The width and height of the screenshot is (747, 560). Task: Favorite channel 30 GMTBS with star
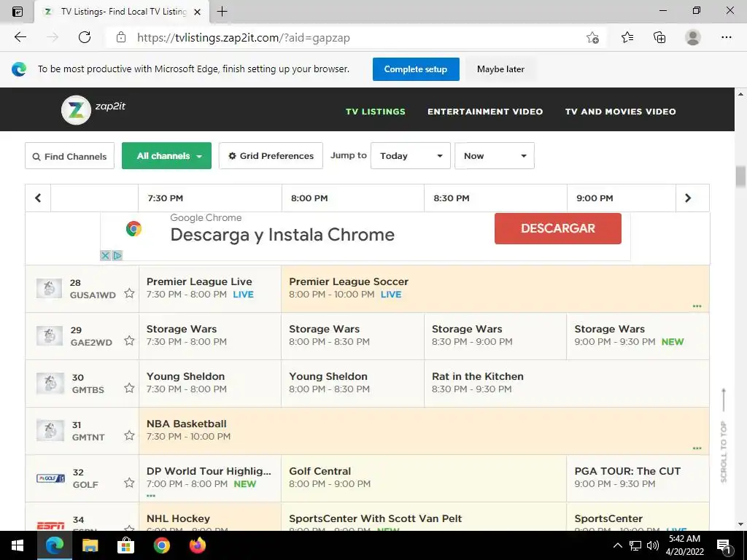pyautogui.click(x=129, y=388)
